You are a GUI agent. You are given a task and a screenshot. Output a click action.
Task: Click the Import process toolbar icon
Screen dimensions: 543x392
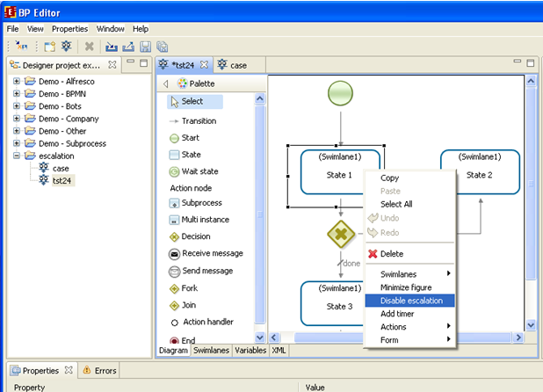112,47
